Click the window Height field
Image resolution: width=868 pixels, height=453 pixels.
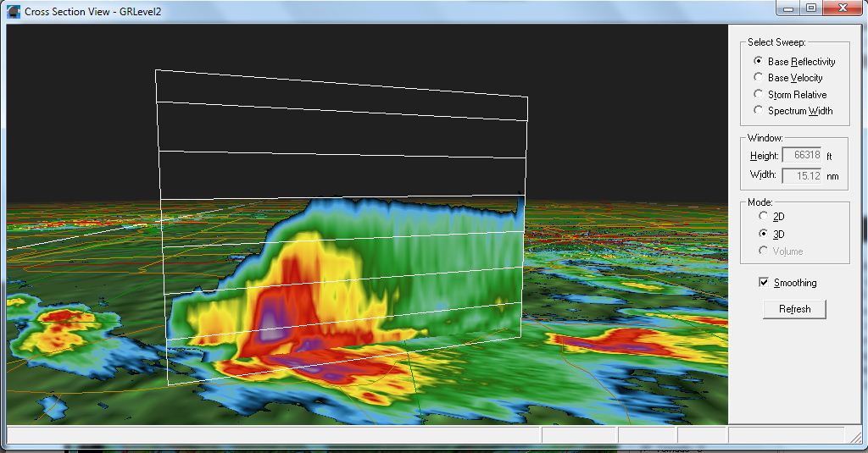click(802, 156)
